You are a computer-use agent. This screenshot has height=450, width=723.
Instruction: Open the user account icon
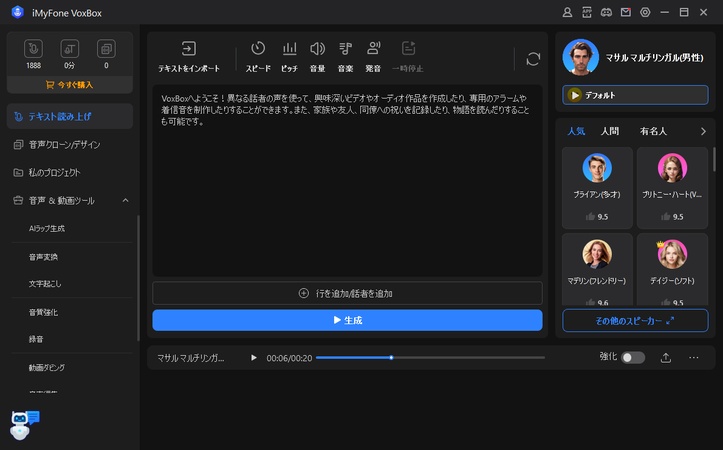click(567, 12)
